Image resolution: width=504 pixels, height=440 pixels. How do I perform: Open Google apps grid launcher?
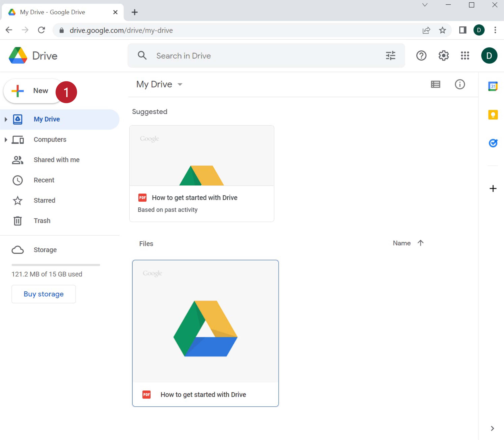(465, 56)
